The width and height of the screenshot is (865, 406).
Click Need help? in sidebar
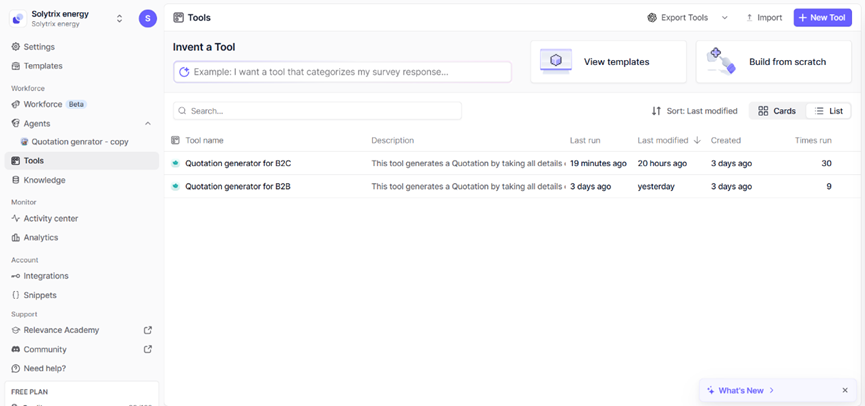click(45, 368)
